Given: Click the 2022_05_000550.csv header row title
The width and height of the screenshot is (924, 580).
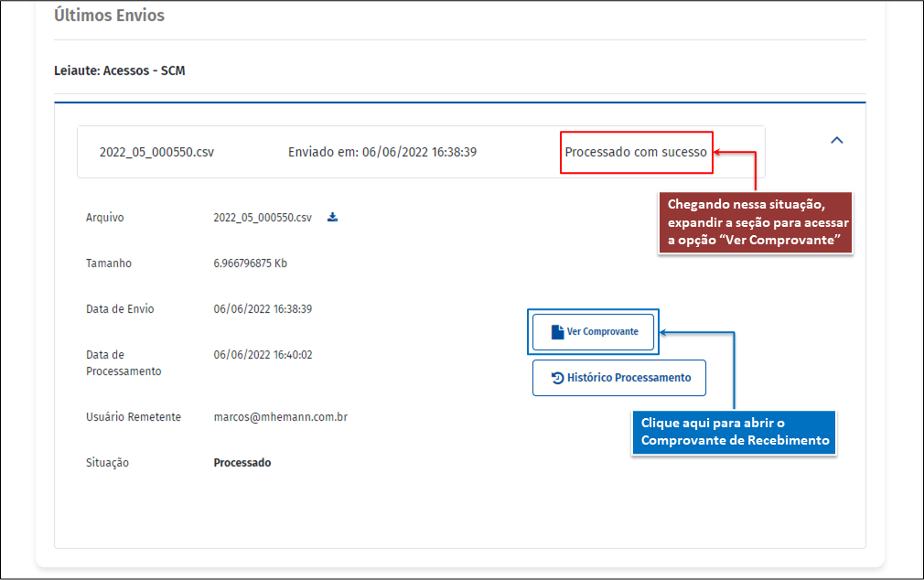Looking at the screenshot, I should (x=156, y=152).
